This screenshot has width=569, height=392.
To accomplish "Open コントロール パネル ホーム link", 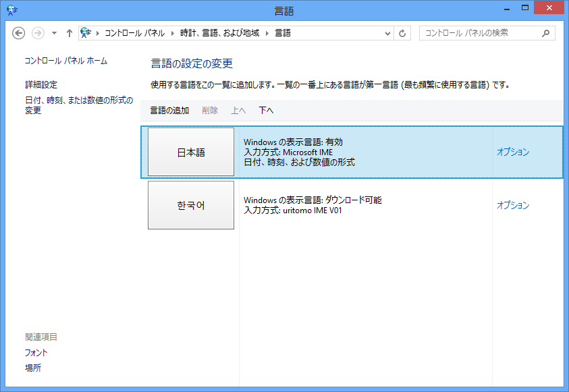I will pyautogui.click(x=66, y=61).
